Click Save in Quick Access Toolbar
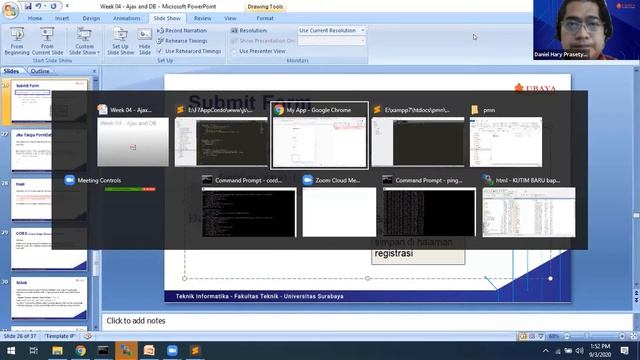The width and height of the screenshot is (640, 360). 28,6
